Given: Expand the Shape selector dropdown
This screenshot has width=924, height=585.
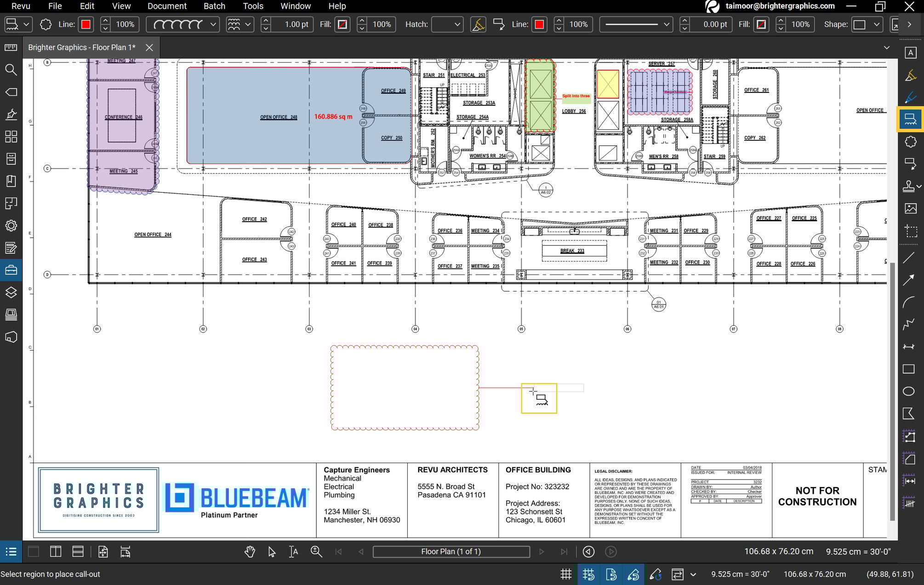Looking at the screenshot, I should tap(866, 24).
